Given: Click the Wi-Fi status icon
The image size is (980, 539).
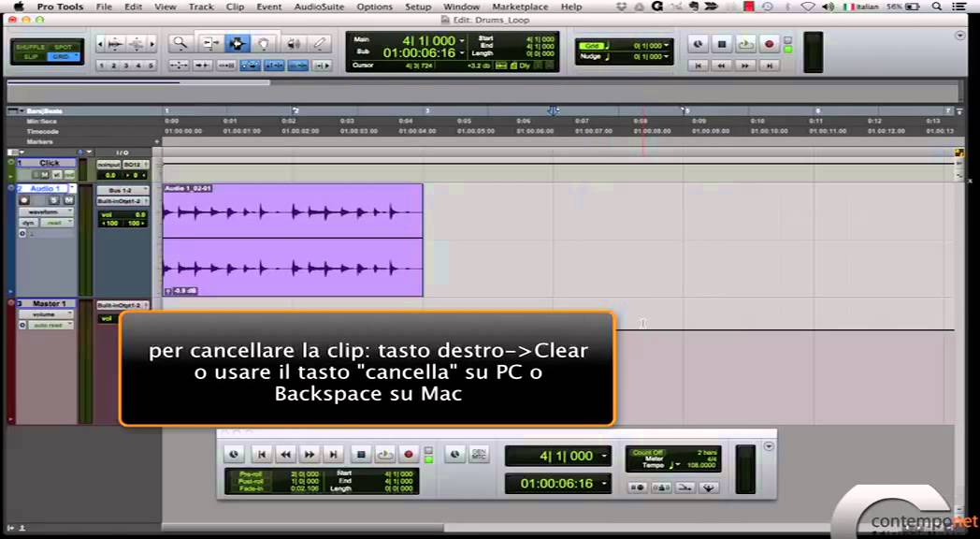Looking at the screenshot, I should click(808, 7).
